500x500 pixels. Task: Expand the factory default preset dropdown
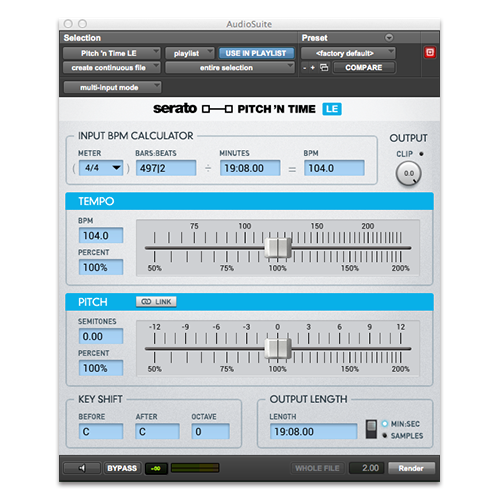(x=348, y=53)
